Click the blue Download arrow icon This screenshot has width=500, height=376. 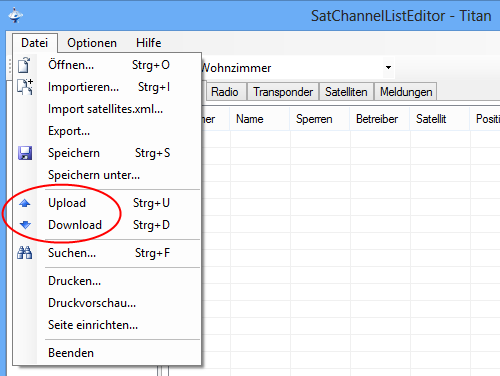point(25,225)
